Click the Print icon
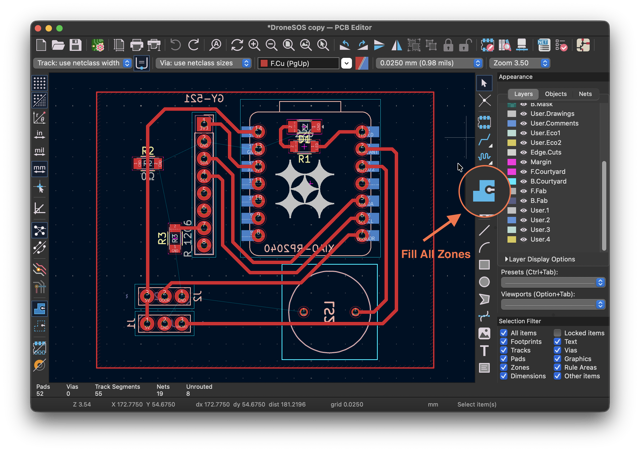640x452 pixels. click(x=136, y=45)
